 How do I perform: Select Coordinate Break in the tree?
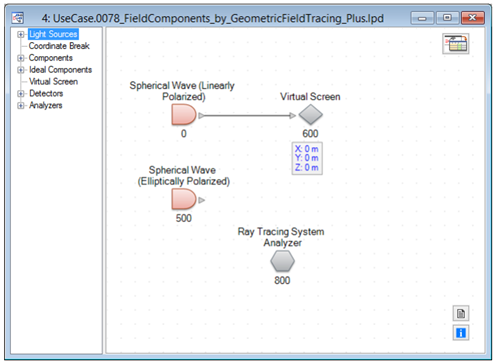[59, 46]
